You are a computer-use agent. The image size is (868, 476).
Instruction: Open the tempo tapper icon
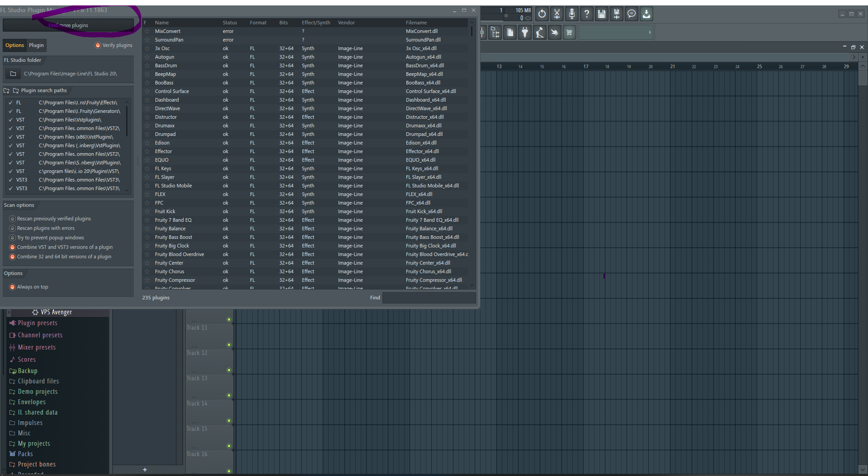(540, 33)
